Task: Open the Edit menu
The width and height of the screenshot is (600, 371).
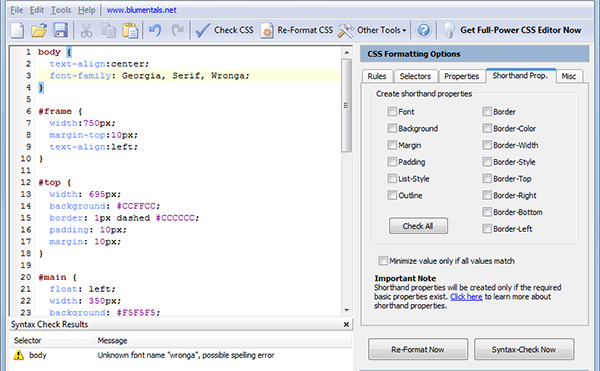Action: tap(37, 10)
